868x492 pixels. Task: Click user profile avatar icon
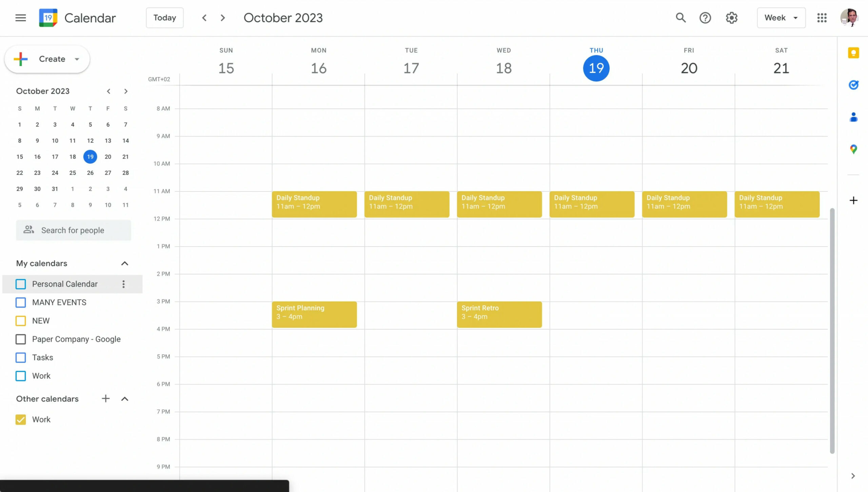(x=849, y=17)
